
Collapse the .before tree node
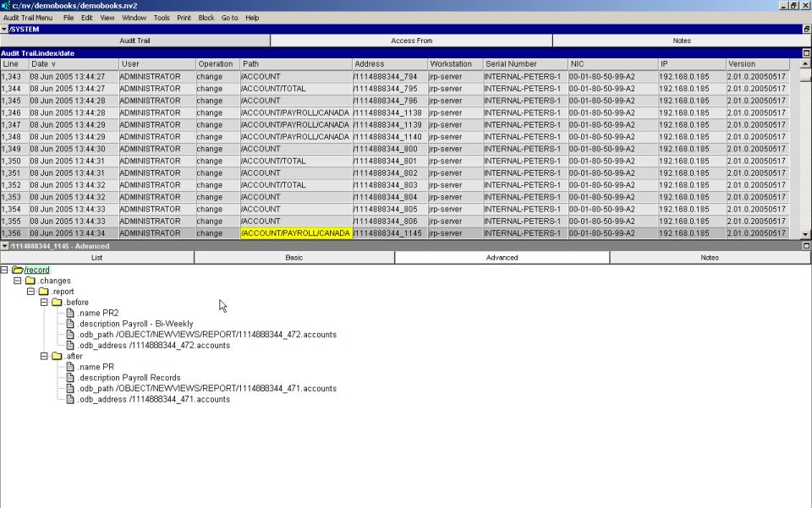pos(45,303)
